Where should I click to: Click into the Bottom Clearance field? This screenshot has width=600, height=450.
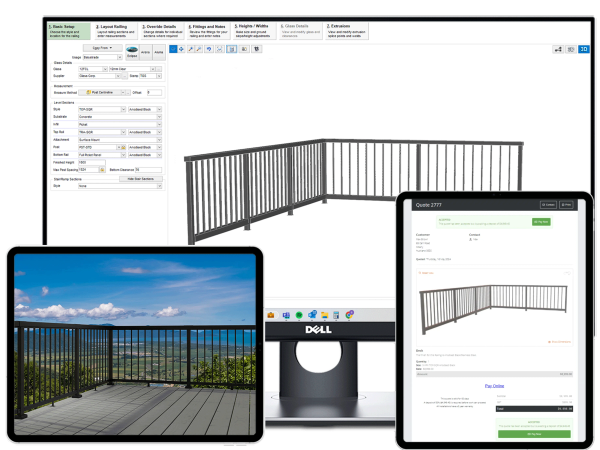pos(148,170)
